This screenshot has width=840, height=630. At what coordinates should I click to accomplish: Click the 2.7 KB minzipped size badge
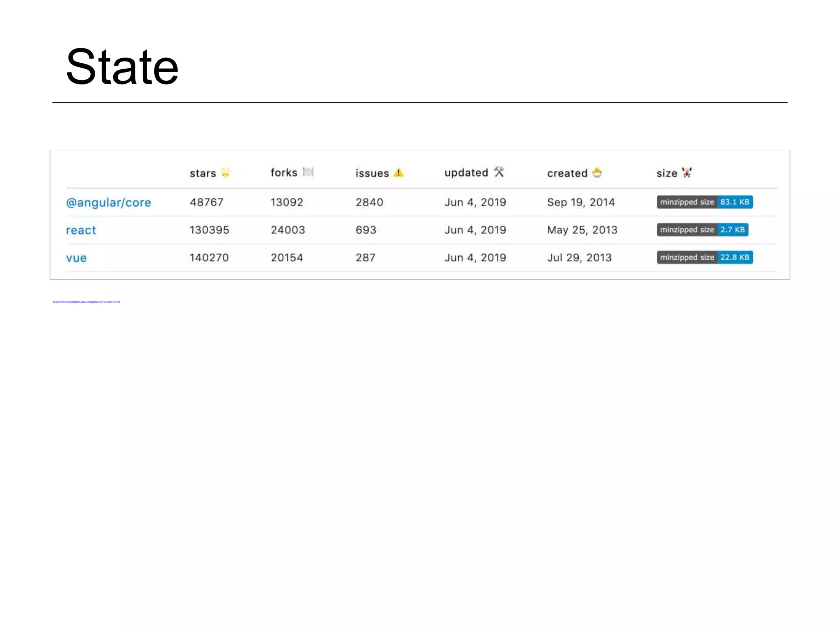point(702,230)
